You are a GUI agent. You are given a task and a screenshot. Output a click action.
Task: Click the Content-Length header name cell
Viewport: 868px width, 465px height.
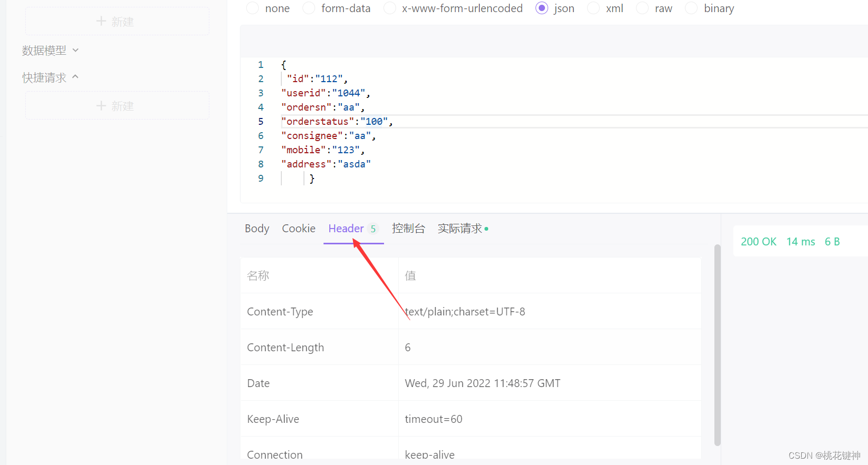(x=319, y=347)
